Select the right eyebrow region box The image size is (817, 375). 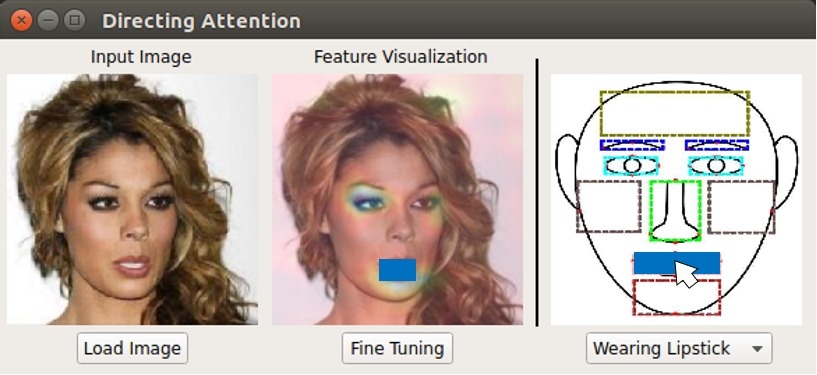(717, 145)
